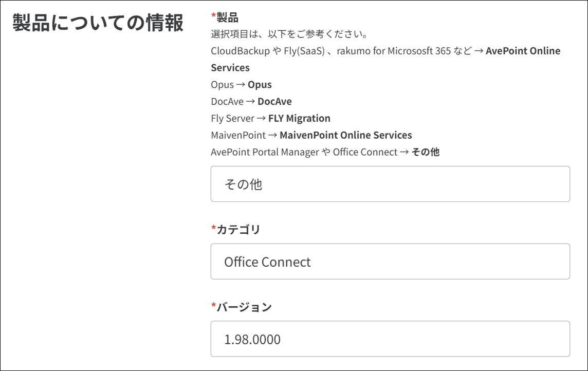Click the 製品についての情報 heading
Viewport: 588px width, 371px height.
(98, 23)
